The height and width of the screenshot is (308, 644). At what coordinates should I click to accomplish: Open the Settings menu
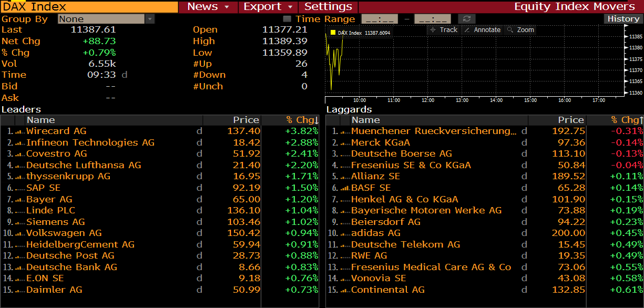click(x=328, y=7)
